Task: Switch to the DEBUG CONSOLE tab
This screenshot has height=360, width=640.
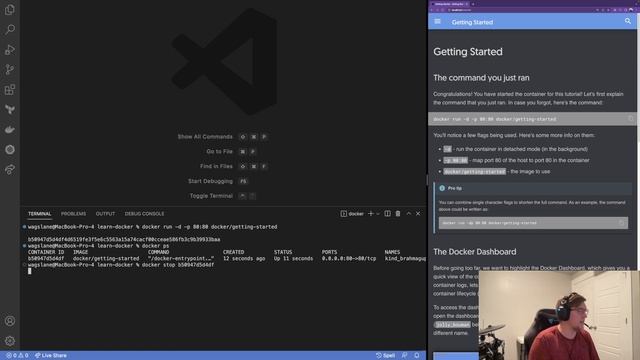Action: [x=144, y=213]
